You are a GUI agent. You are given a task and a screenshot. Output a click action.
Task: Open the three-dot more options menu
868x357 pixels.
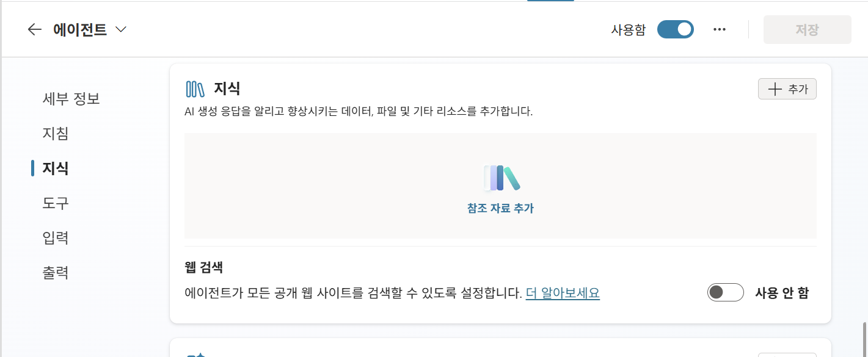tap(720, 29)
